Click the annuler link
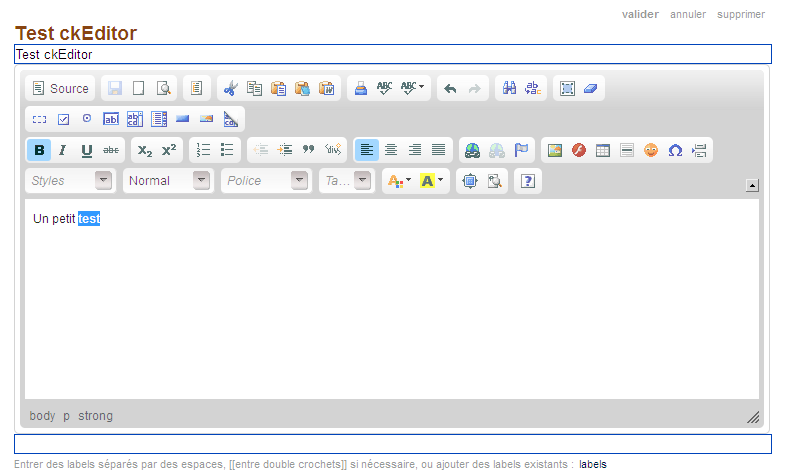 point(688,14)
